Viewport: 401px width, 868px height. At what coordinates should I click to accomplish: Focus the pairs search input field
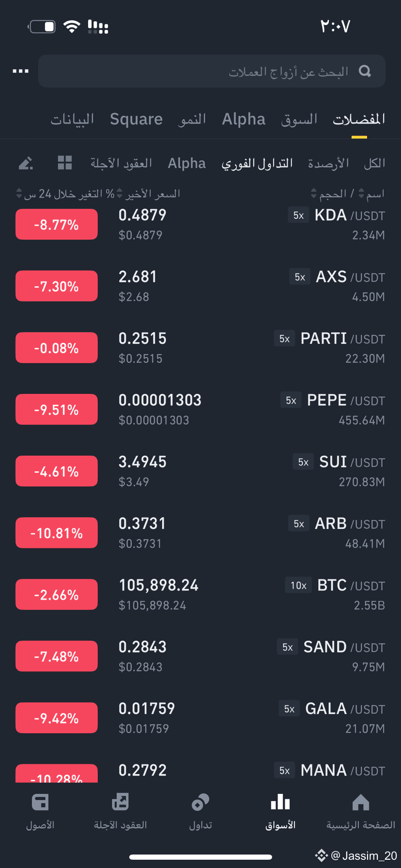click(x=212, y=71)
